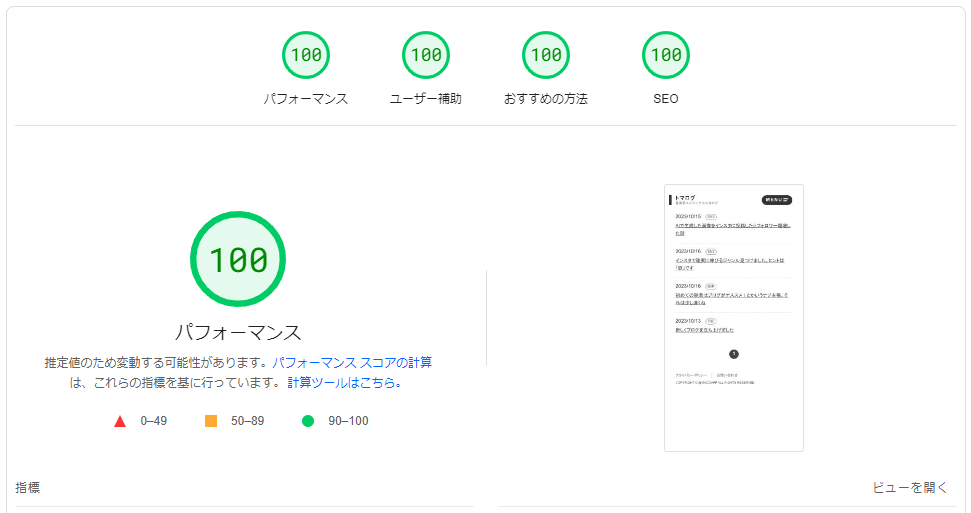Click the SEO label text

point(666,99)
